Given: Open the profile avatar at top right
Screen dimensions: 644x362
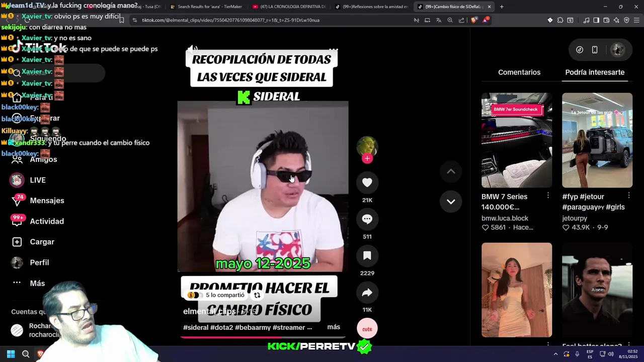Looking at the screenshot, I should (617, 49).
